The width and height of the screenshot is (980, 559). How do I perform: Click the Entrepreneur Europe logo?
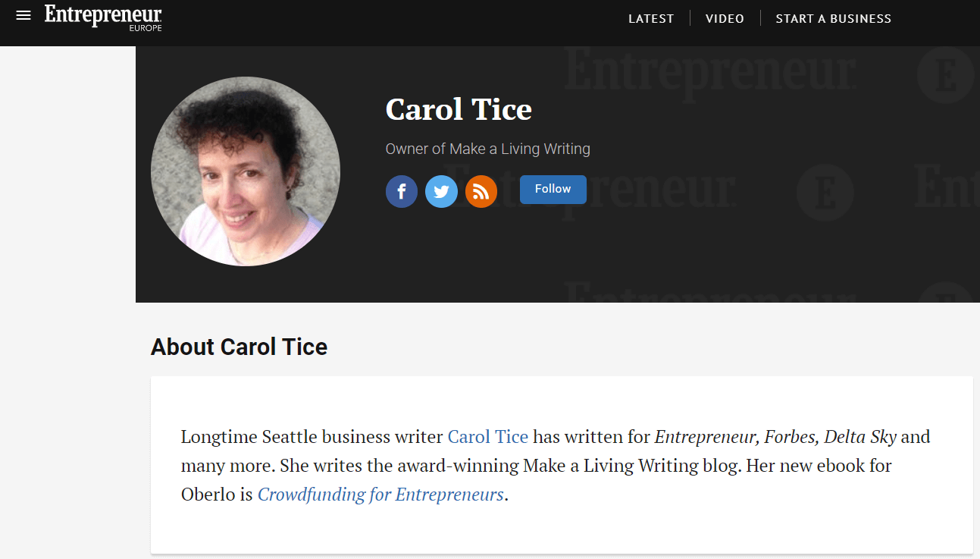(x=103, y=18)
